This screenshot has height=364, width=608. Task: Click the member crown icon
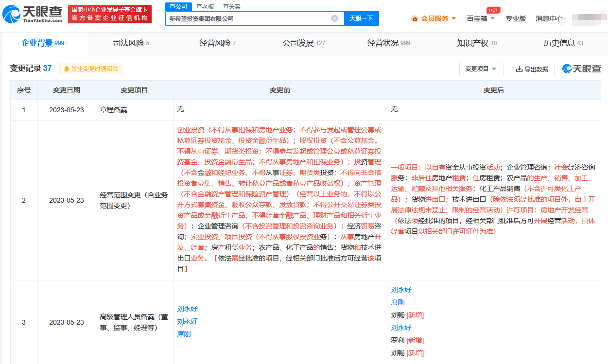[x=415, y=18]
